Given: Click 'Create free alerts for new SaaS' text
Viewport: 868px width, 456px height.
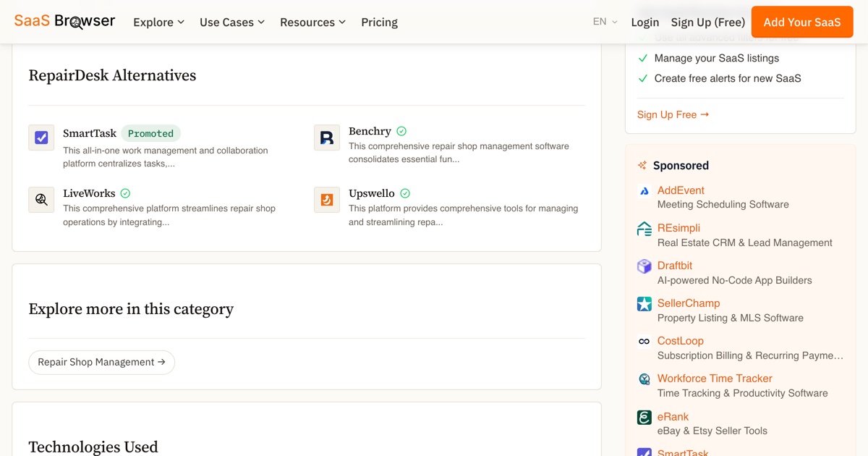Looking at the screenshot, I should 728,78.
